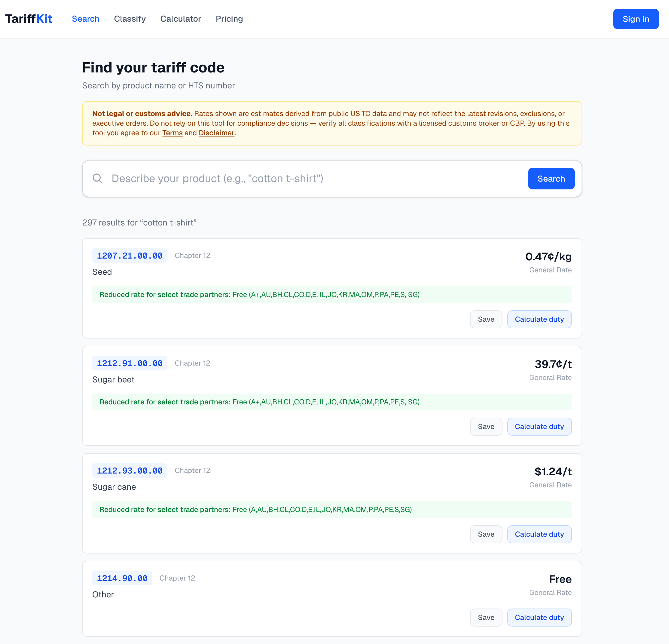Click HTS code 1207.21.00.00
Viewport: 669px width, 644px height.
[x=130, y=256]
